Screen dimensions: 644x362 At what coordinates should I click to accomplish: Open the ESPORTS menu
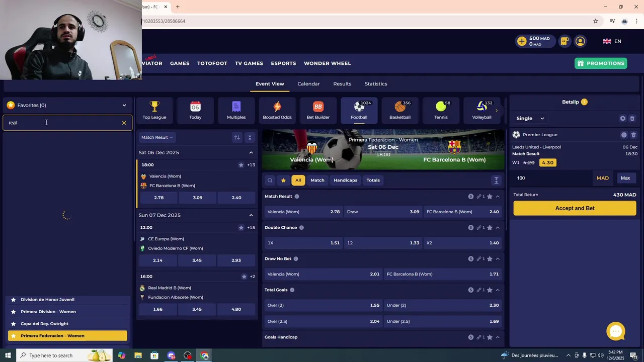click(x=283, y=63)
